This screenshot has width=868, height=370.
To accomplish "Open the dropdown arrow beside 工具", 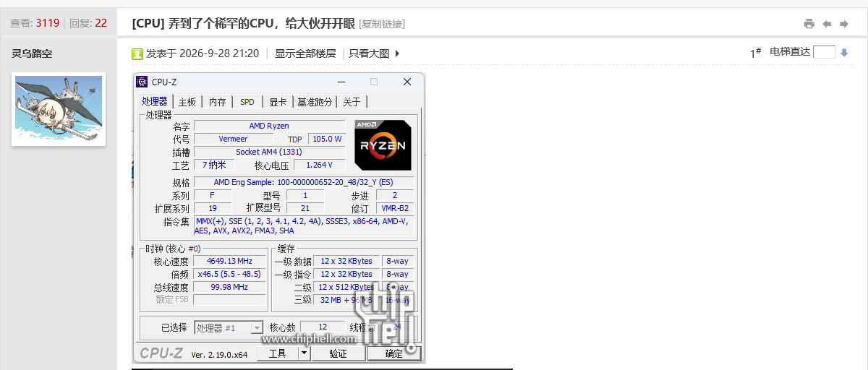I will [x=305, y=353].
